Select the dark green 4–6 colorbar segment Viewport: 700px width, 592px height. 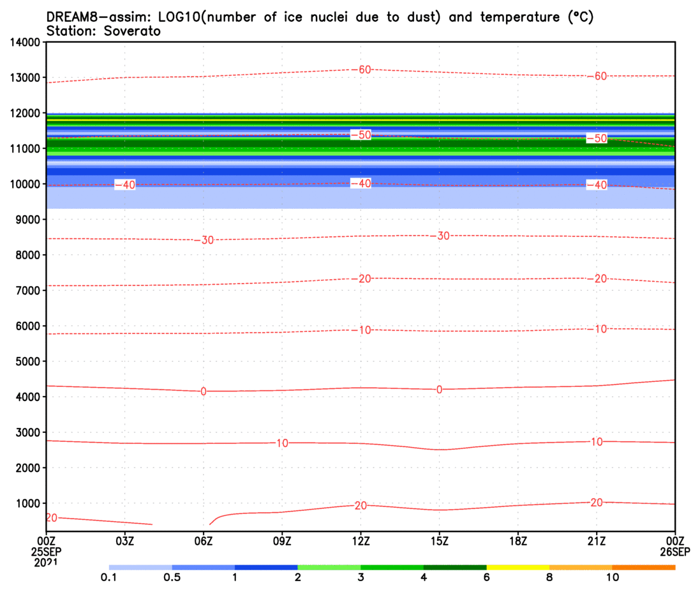(x=455, y=568)
